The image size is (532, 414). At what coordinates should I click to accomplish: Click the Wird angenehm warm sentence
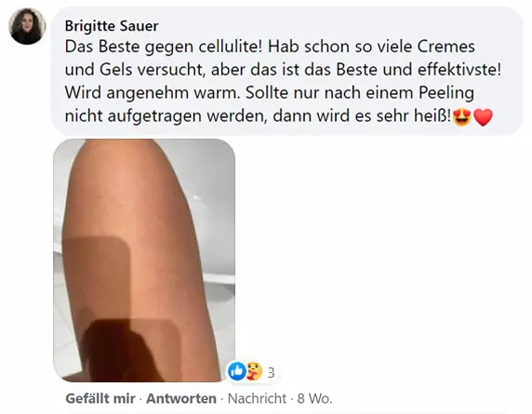pyautogui.click(x=153, y=93)
